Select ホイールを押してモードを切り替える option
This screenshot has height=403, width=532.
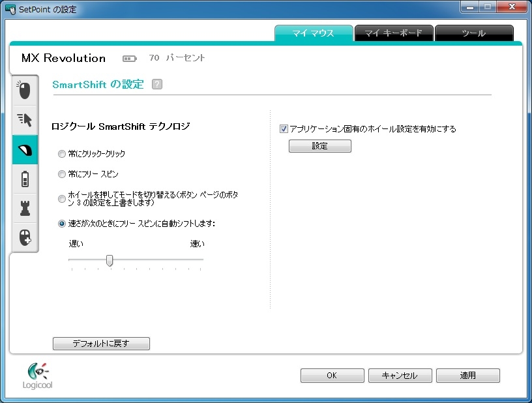tap(62, 199)
